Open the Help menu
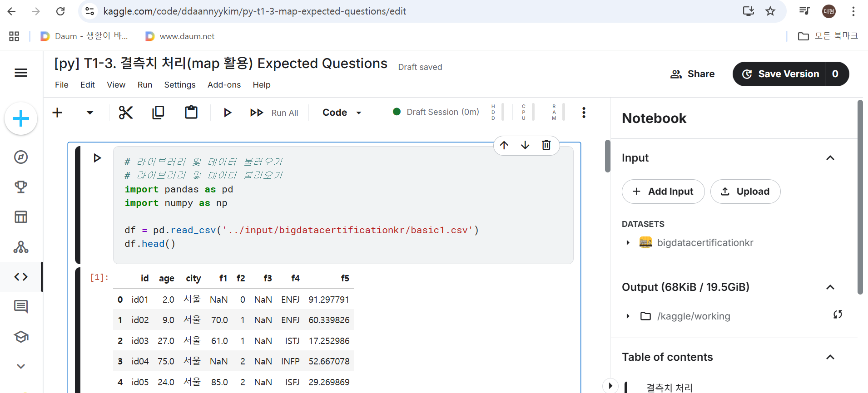This screenshot has height=393, width=868. 262,85
